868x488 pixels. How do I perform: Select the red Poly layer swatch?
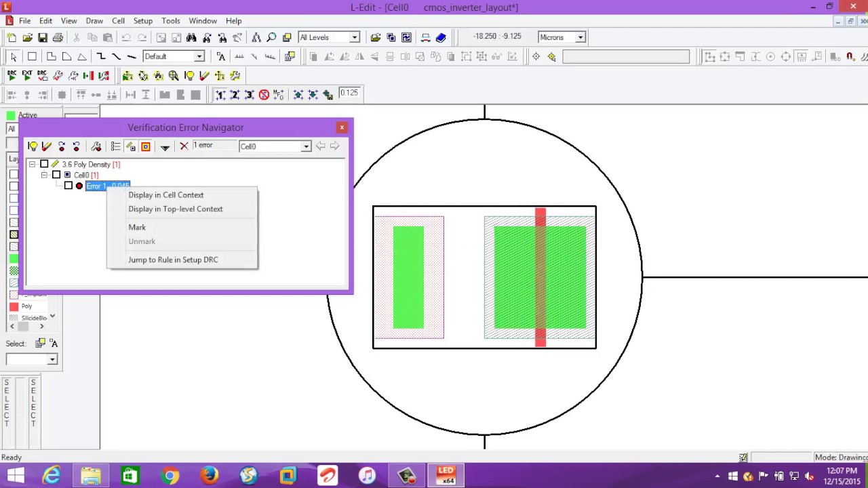[14, 306]
